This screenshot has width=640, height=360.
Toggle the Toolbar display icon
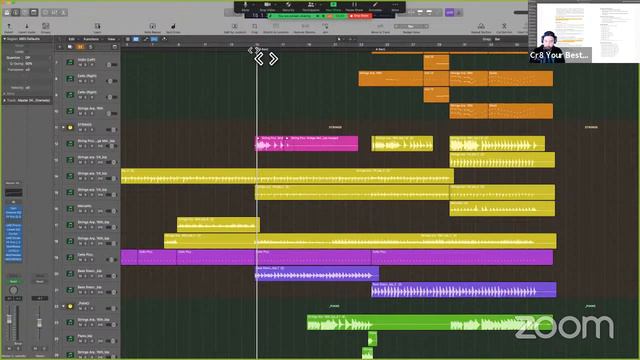(34, 13)
